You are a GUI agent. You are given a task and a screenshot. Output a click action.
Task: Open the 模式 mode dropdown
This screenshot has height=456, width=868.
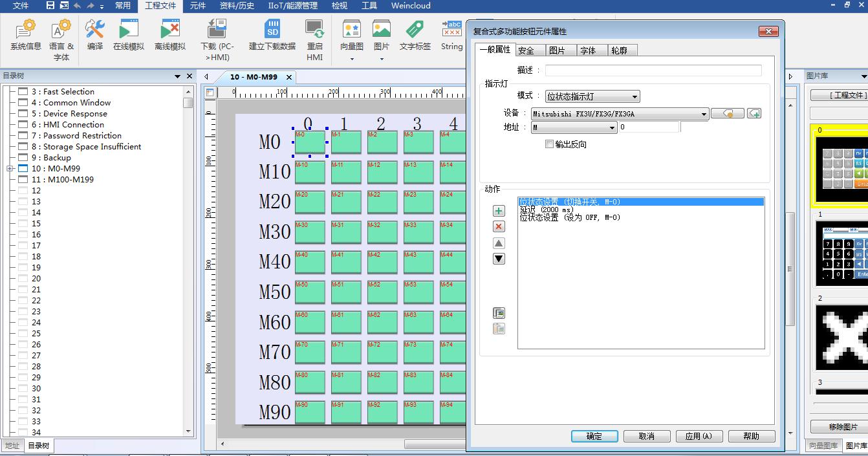tap(592, 96)
